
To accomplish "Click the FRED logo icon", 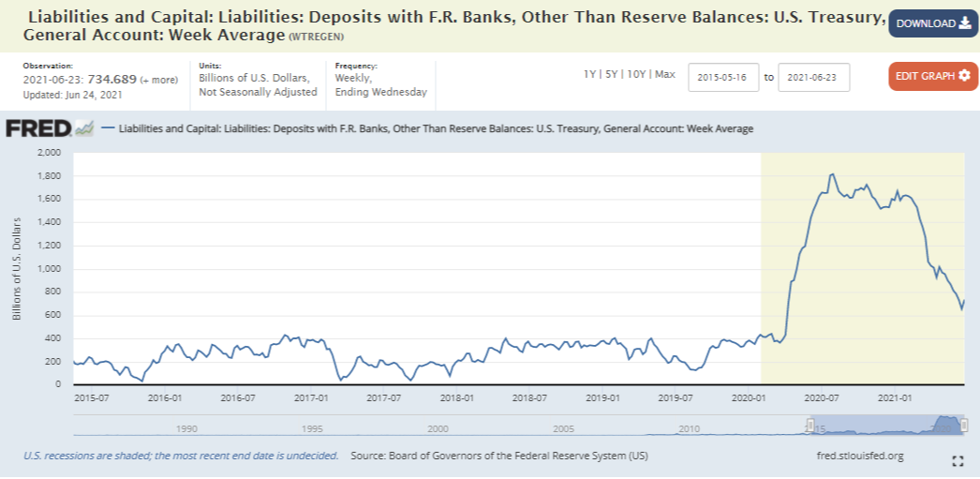I will 50,128.
